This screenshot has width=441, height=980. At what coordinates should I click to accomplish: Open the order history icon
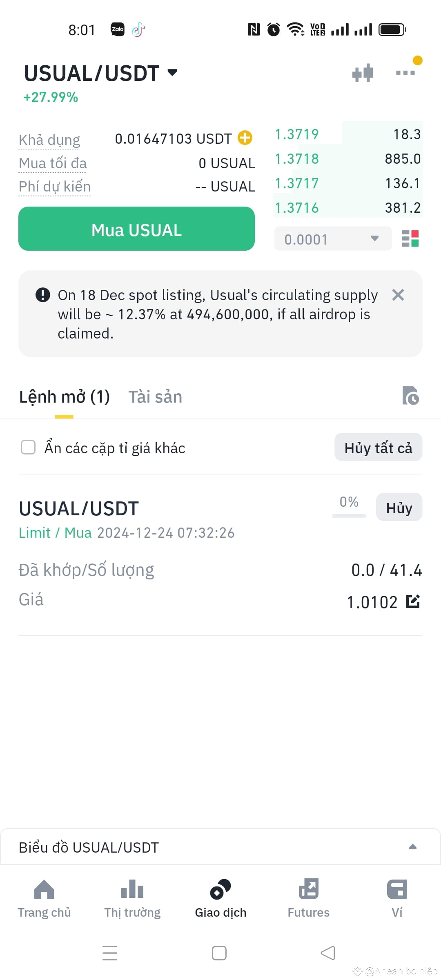pos(410,396)
